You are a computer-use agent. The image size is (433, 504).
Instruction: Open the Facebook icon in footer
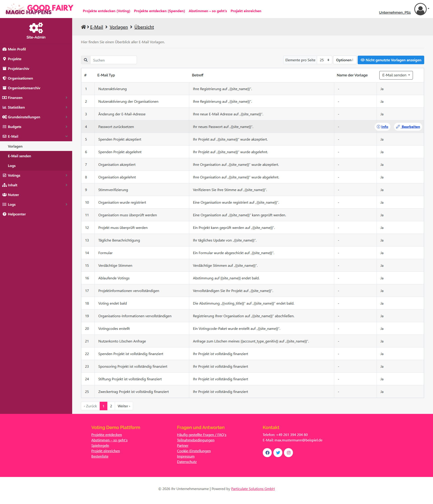pos(267,453)
